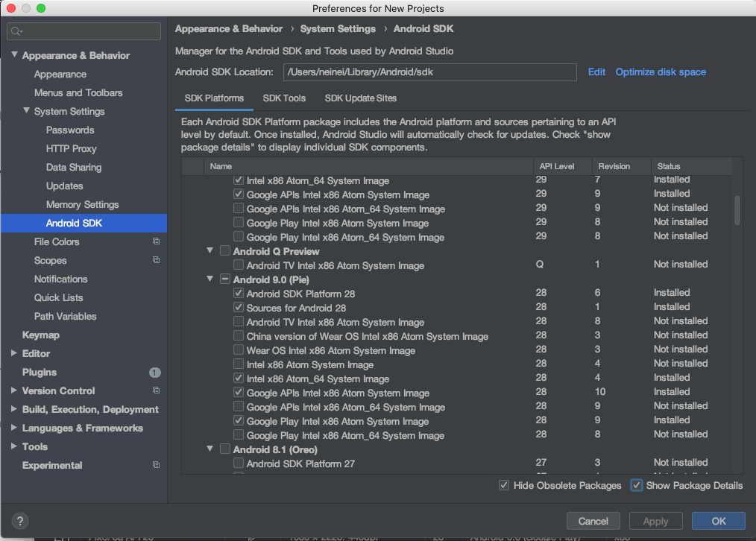Click the project-level icon next to Version Control
The height and width of the screenshot is (541, 756).
[x=156, y=390]
